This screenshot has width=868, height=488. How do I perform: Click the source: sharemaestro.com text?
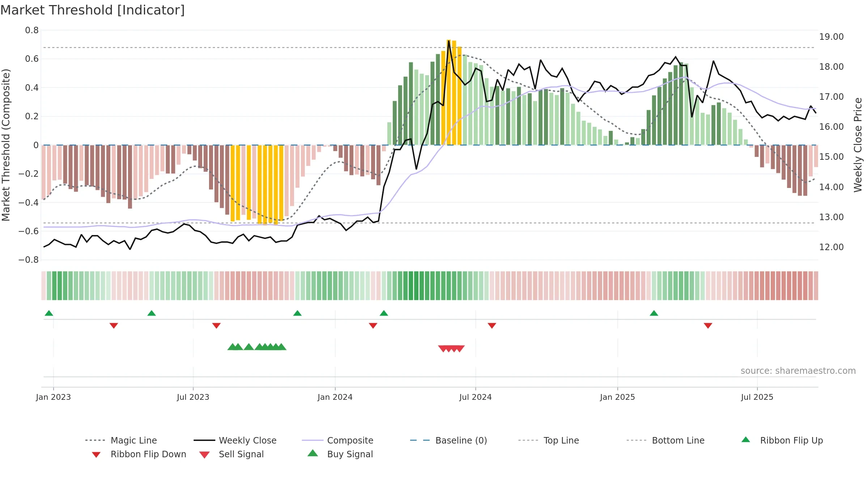click(x=798, y=371)
